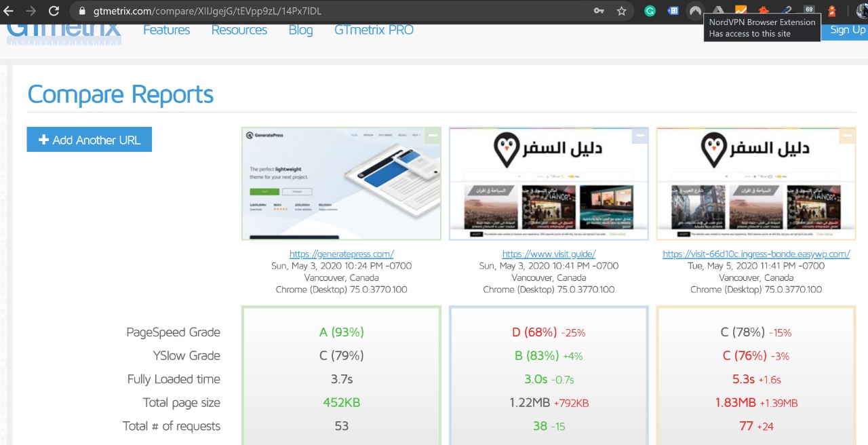Click the Total # of requests label

click(x=171, y=426)
